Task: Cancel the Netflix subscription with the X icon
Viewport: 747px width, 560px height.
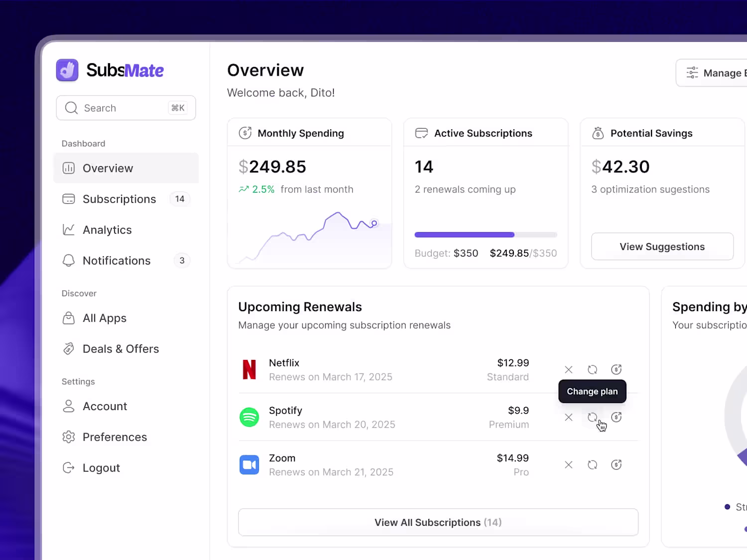Action: point(569,369)
